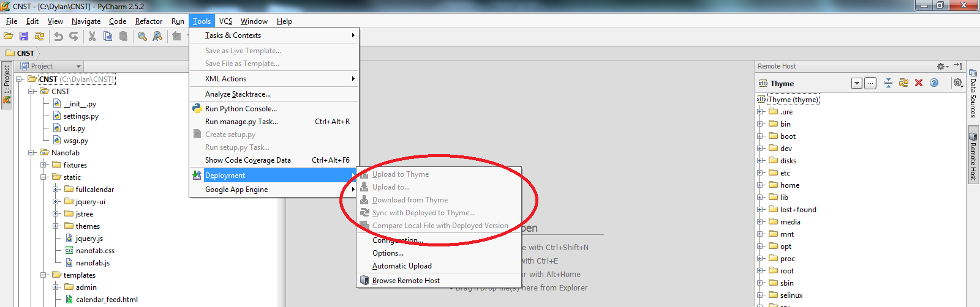The width and height of the screenshot is (980, 307).
Task: Click the Redo arrow icon
Action: coord(73,37)
